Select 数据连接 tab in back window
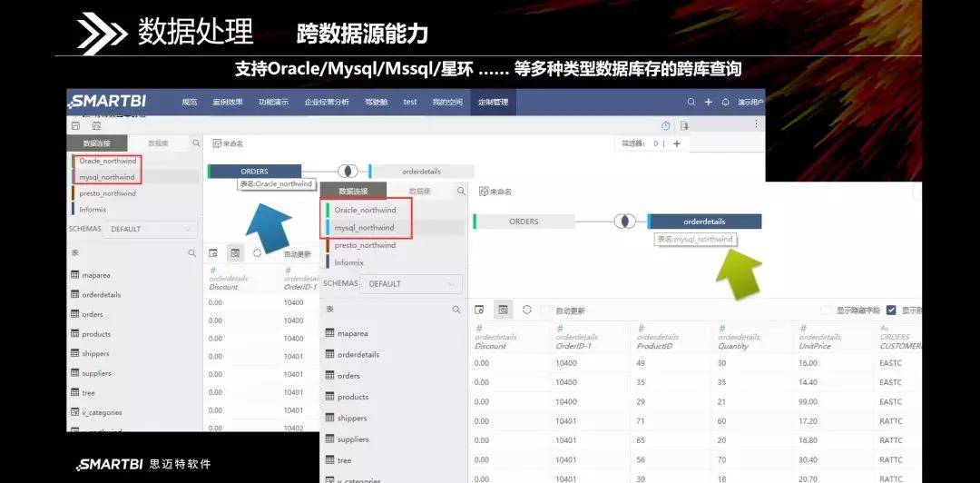Image resolution: width=980 pixels, height=483 pixels. (97, 143)
